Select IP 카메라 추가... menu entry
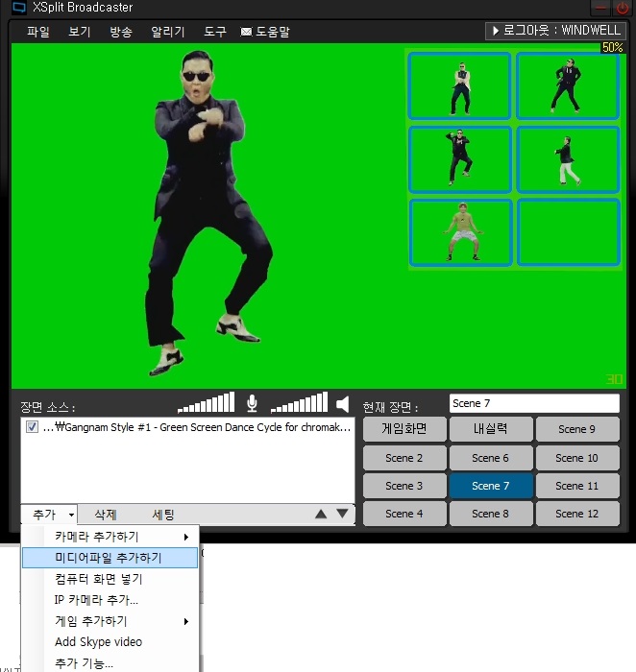 pyautogui.click(x=110, y=600)
